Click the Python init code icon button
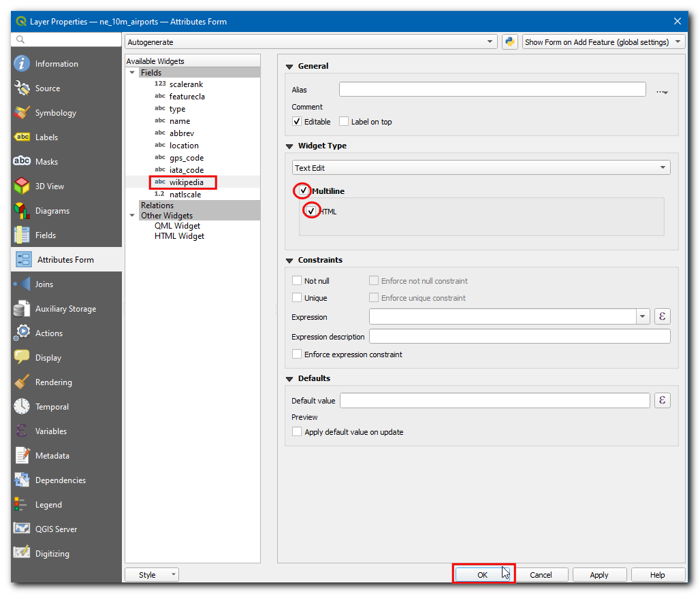This screenshot has height=594, width=700. 510,42
